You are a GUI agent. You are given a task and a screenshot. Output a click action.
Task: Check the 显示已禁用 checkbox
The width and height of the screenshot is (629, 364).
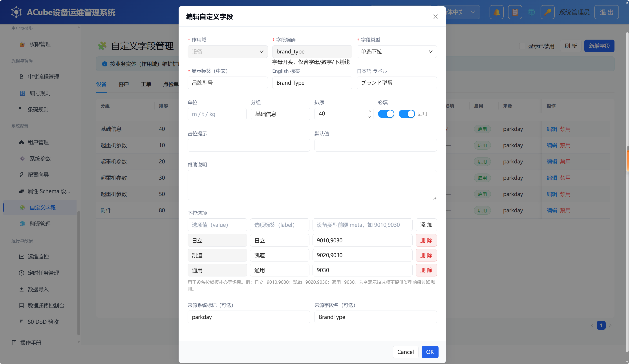(x=522, y=46)
